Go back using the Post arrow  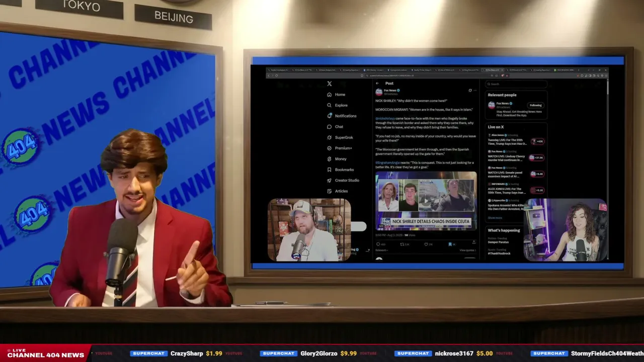point(377,83)
